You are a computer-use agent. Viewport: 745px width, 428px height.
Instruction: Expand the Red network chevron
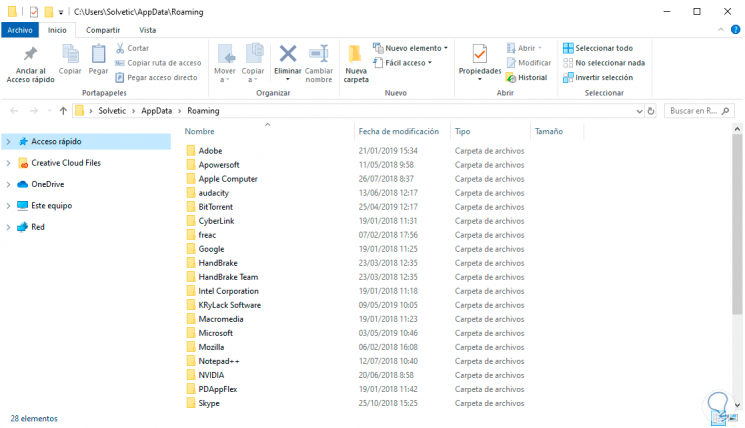(8, 227)
